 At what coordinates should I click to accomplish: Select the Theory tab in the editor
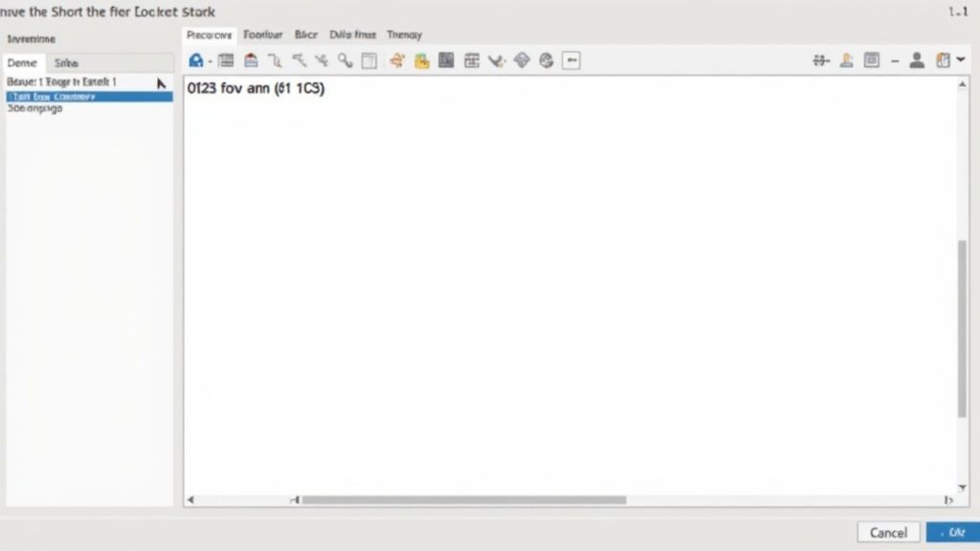[404, 34]
